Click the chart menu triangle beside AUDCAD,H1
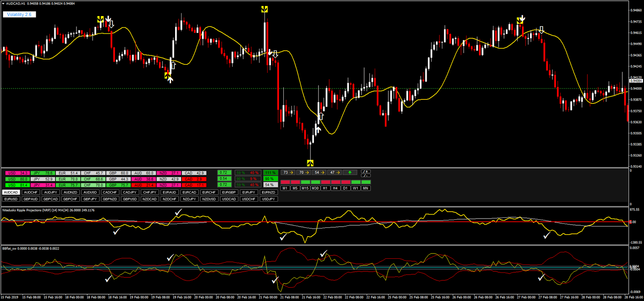 click(3, 4)
